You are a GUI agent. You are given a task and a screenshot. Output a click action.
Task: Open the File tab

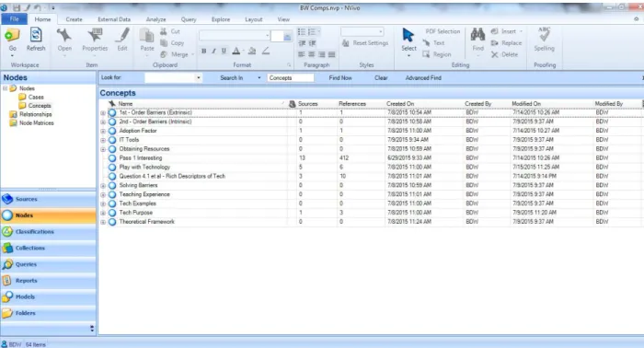coord(14,19)
